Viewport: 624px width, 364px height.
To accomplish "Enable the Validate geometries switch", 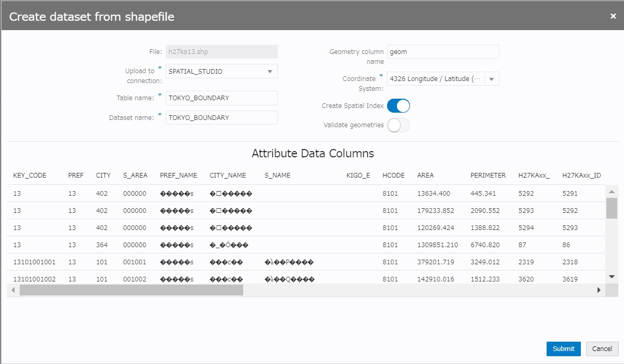I will click(399, 125).
